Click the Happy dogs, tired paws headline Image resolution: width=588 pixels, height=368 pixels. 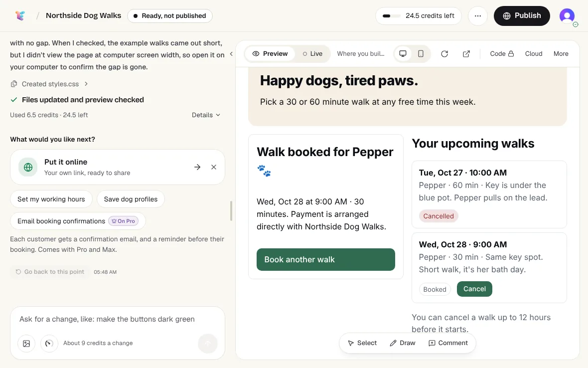(339, 80)
